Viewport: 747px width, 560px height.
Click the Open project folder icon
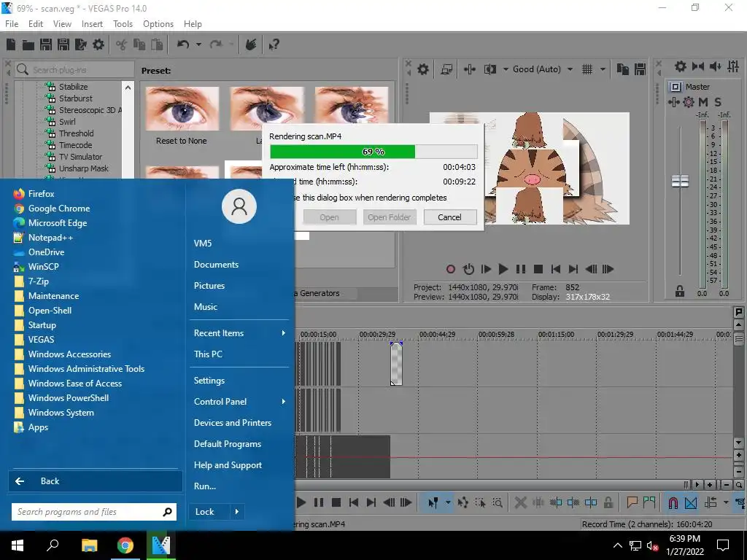click(x=28, y=44)
